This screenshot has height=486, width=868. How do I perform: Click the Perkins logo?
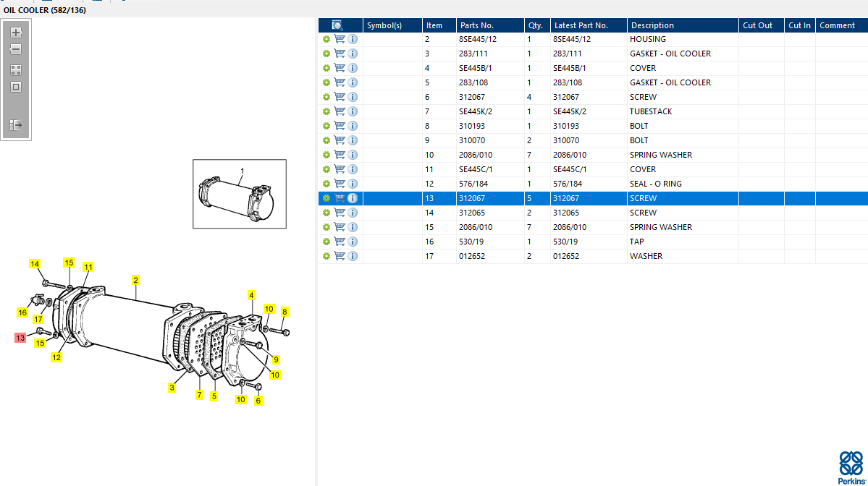click(851, 468)
